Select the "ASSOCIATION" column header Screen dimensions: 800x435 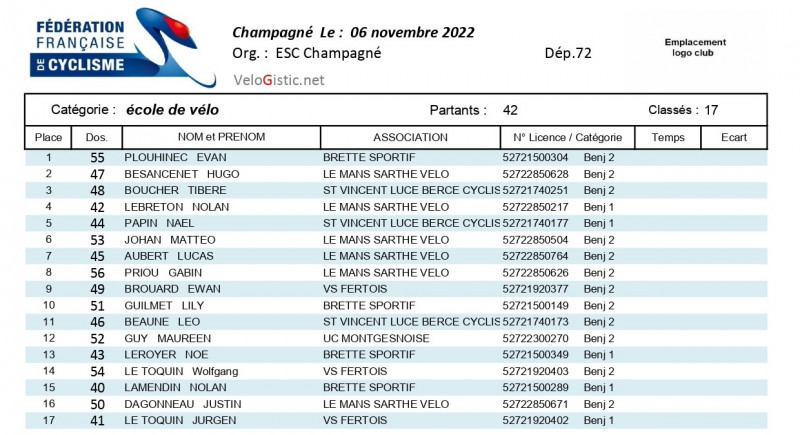tap(410, 137)
